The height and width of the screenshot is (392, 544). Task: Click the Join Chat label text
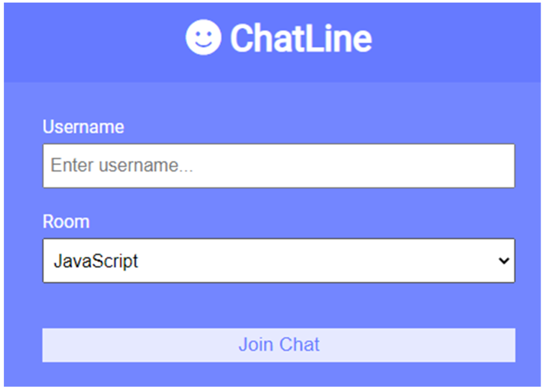[x=279, y=344]
